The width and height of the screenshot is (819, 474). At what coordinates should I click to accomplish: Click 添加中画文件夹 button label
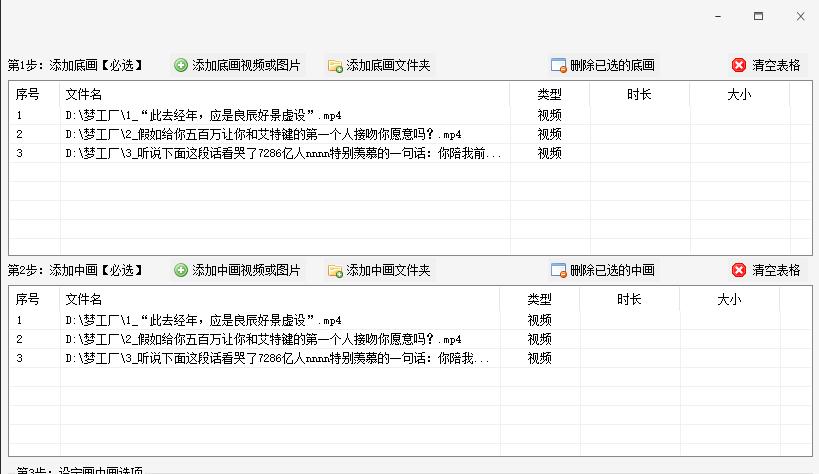(388, 270)
